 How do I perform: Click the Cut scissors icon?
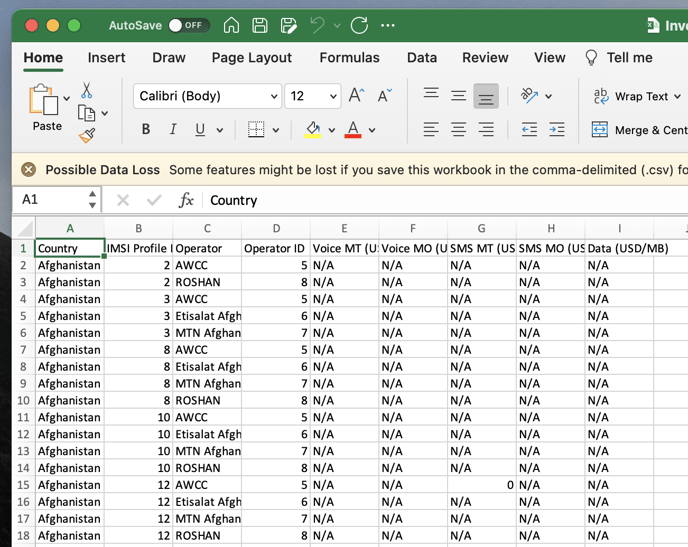pos(87,91)
